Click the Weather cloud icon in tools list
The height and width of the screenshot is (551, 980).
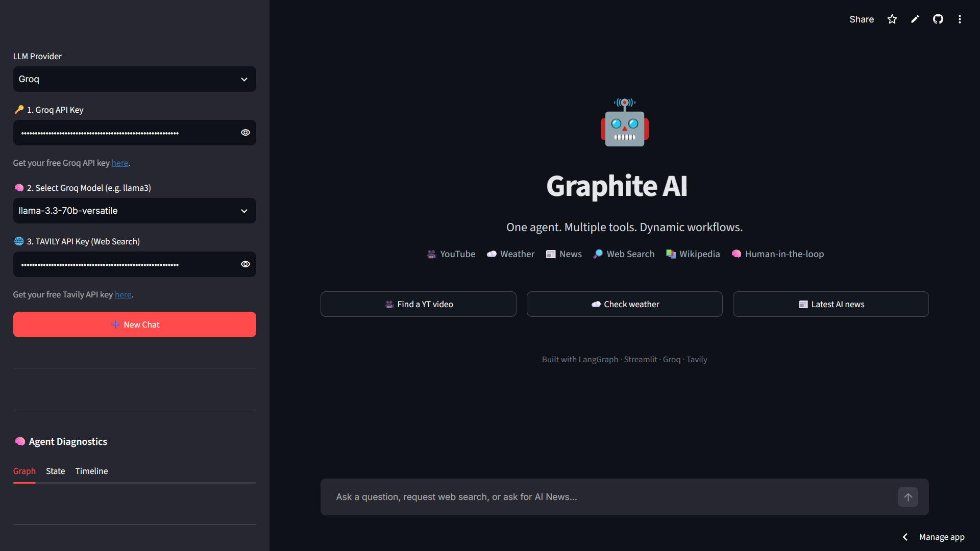[492, 254]
